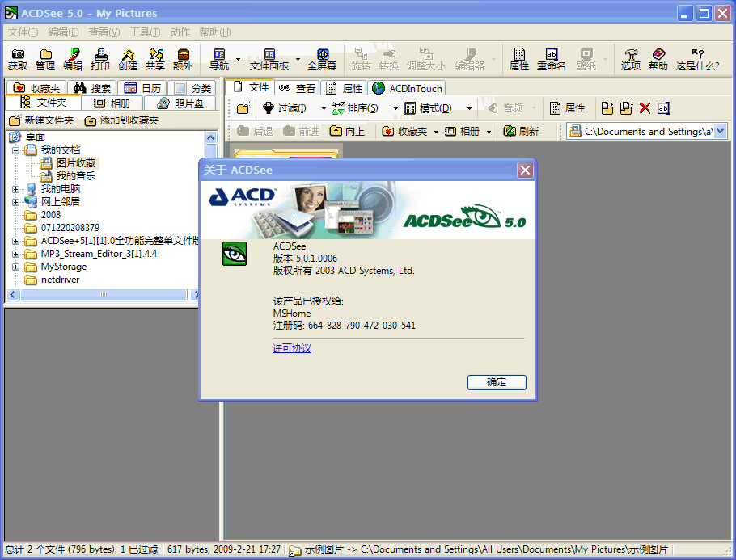Collapse the 我的文档 tree node
Viewport: 736px width, 560px height.
pos(15,150)
